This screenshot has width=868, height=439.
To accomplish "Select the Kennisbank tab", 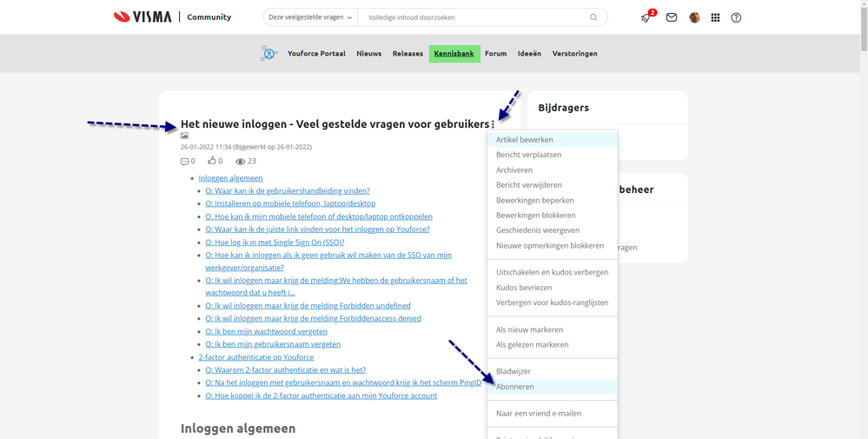I will pos(454,54).
